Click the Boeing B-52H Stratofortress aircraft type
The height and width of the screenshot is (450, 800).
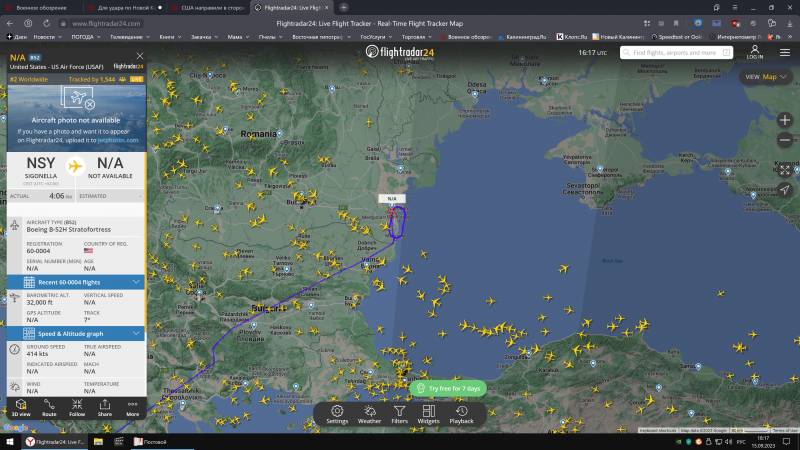tap(68, 230)
